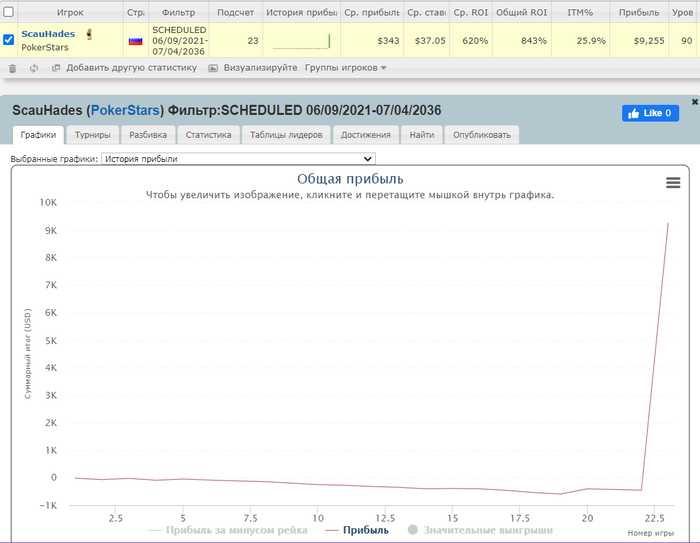Click the Общая прибыль chart title

point(350,179)
